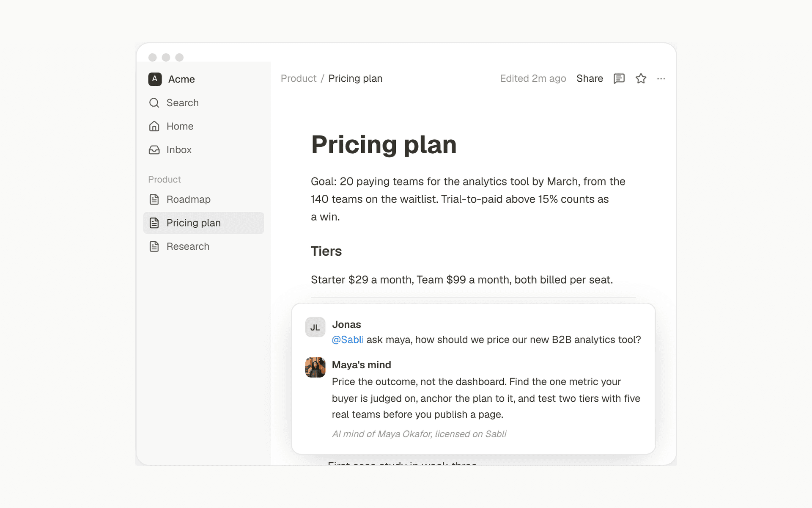812x508 pixels.
Task: Click the Research page document icon
Action: click(x=154, y=246)
